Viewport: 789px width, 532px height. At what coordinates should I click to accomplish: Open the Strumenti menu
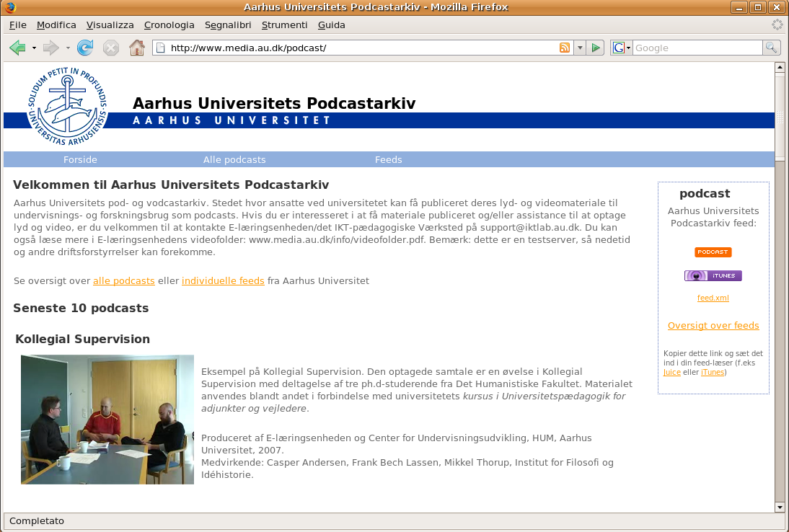click(284, 25)
